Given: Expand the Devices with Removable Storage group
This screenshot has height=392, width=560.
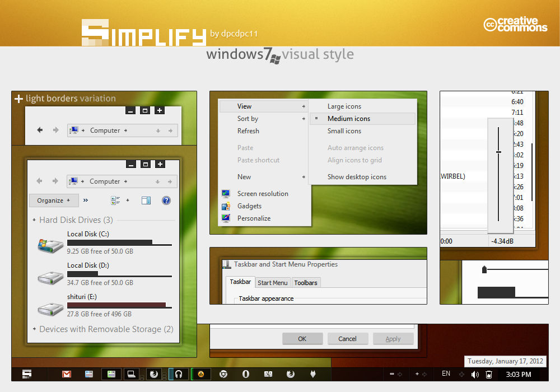Looking at the screenshot, I should [x=34, y=329].
